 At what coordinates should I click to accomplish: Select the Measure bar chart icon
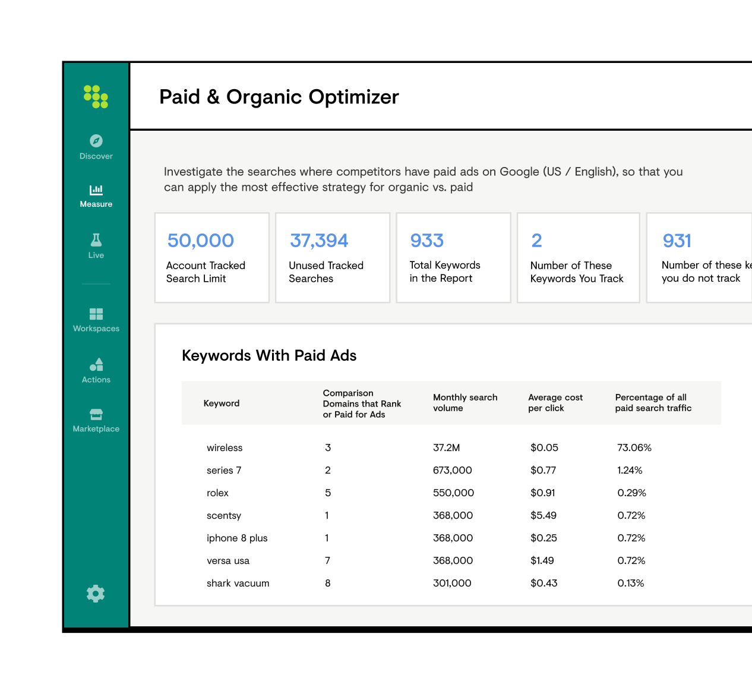tap(96, 190)
